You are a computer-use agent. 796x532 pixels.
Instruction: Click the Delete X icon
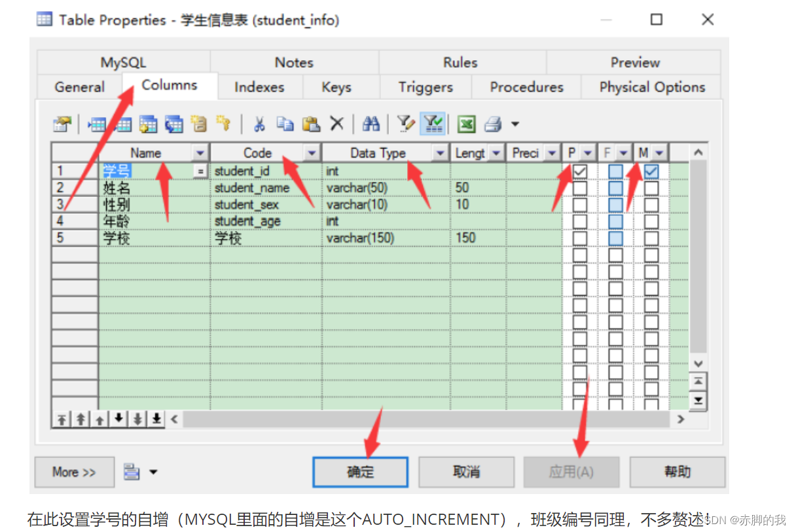(x=336, y=124)
